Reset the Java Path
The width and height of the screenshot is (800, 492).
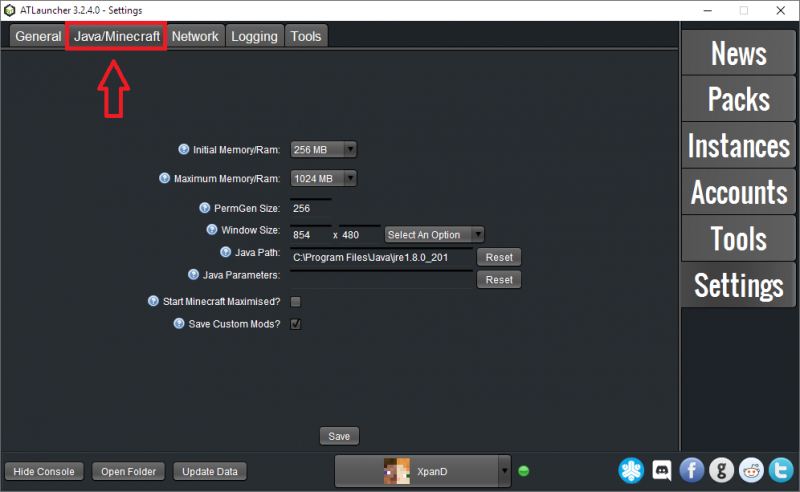coord(499,257)
